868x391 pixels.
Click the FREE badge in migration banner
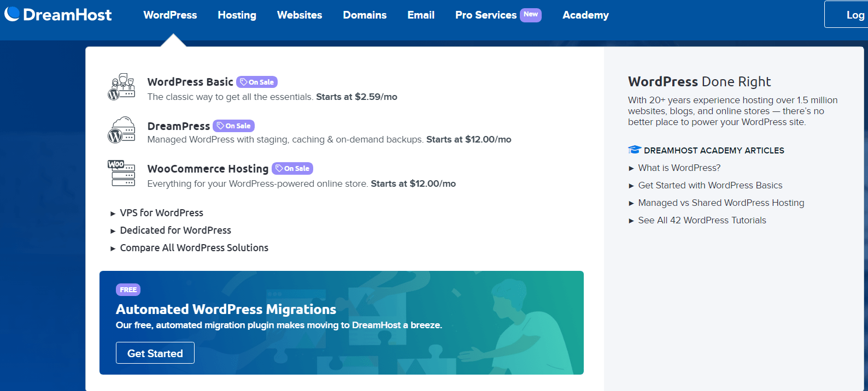pos(128,289)
